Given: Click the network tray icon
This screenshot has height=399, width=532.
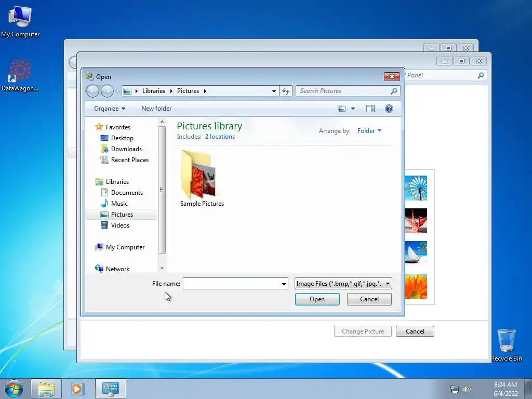Looking at the screenshot, I should tap(455, 389).
